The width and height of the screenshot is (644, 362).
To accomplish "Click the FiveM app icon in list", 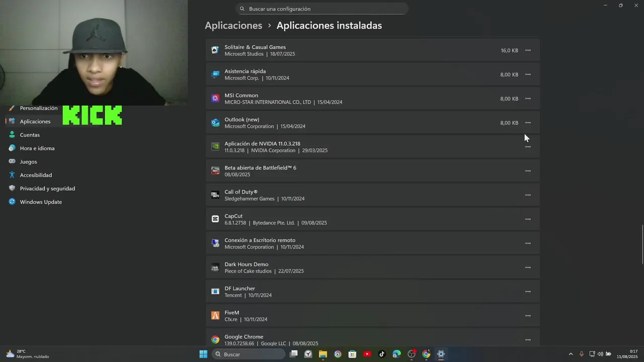I will click(215, 316).
